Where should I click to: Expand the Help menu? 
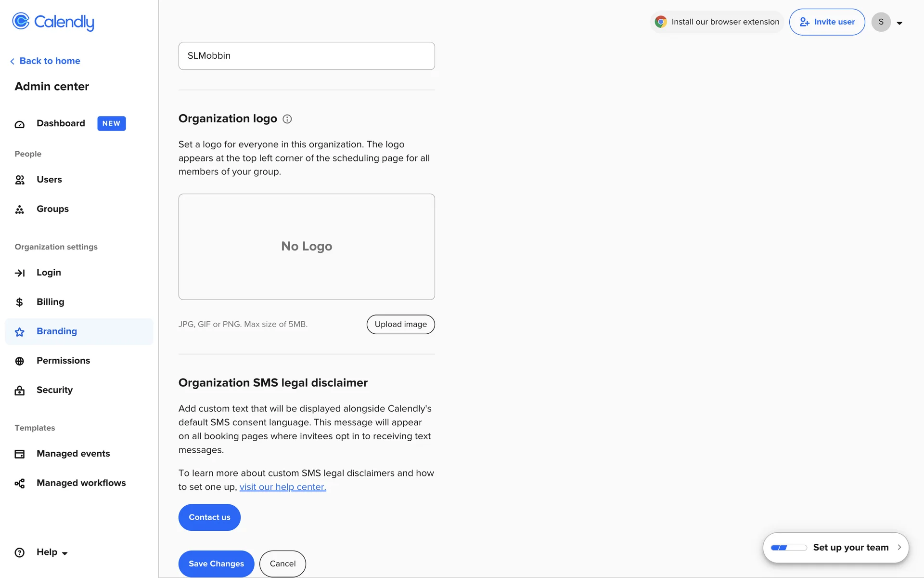(x=52, y=552)
